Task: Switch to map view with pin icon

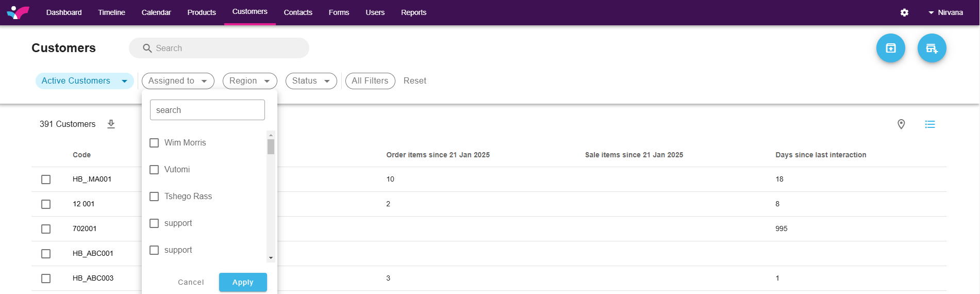Action: tap(901, 124)
